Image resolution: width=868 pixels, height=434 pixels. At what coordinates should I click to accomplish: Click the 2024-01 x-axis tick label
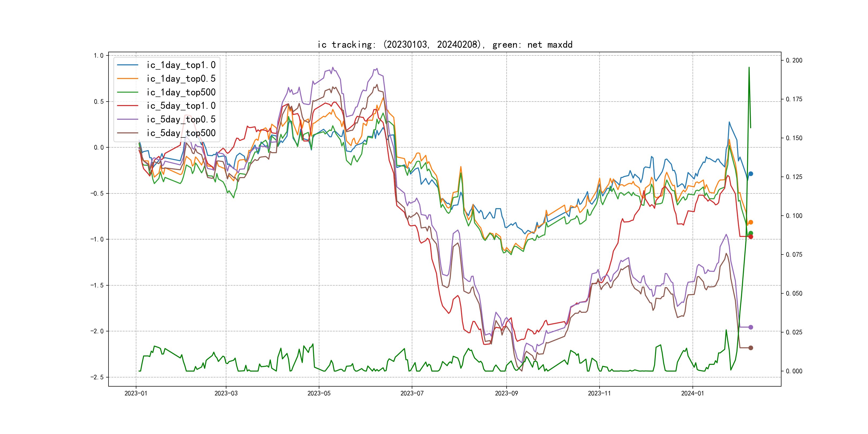[693, 393]
